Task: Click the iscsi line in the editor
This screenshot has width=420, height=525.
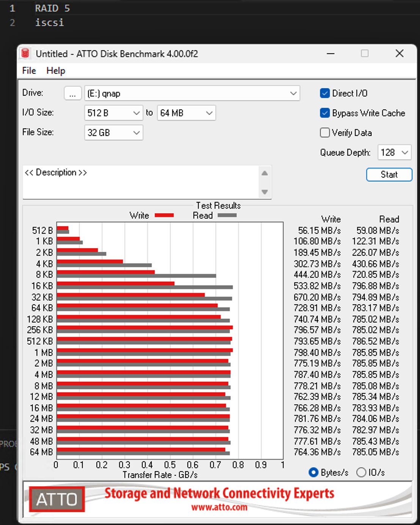Action: (49, 23)
